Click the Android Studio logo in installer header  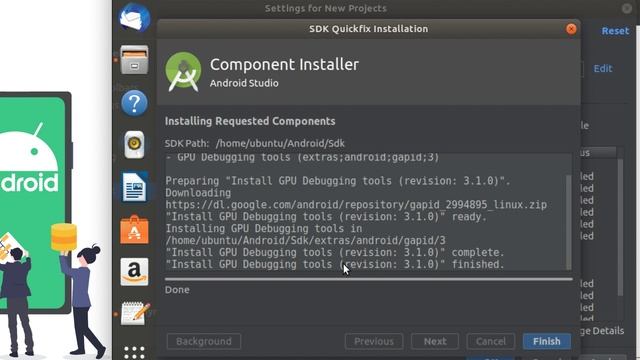(x=183, y=72)
